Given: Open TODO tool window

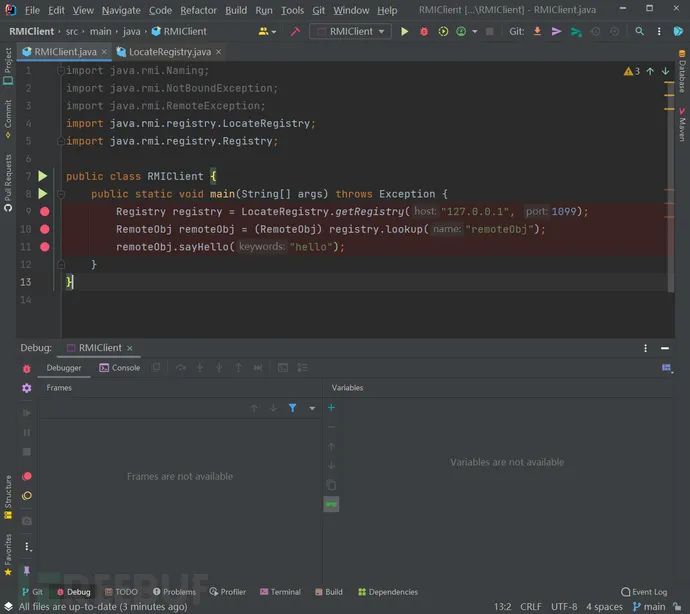Looking at the screenshot, I should (121, 592).
